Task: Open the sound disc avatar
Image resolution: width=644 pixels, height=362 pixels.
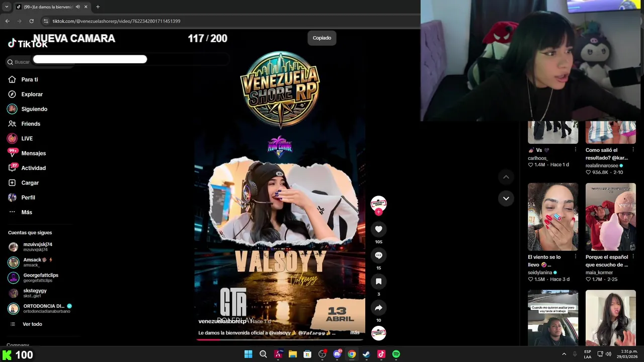Action: [x=378, y=333]
